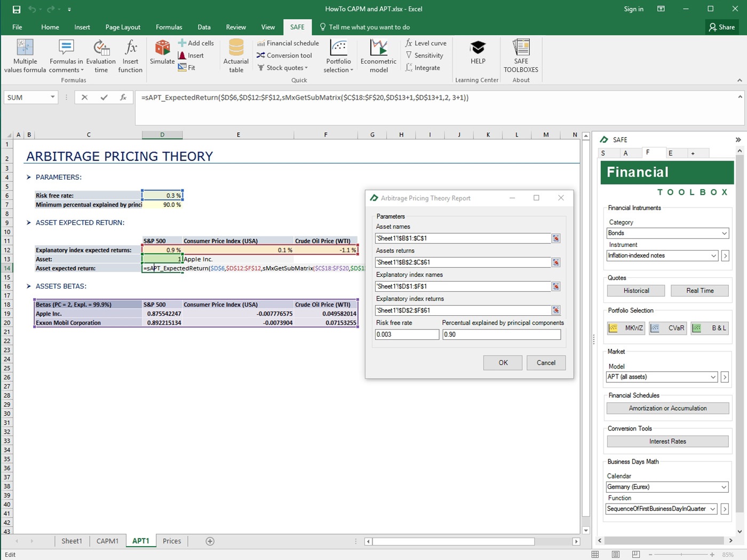Click range selector for Explanatory index returns
Image resolution: width=747 pixels, height=560 pixels.
pyautogui.click(x=556, y=310)
